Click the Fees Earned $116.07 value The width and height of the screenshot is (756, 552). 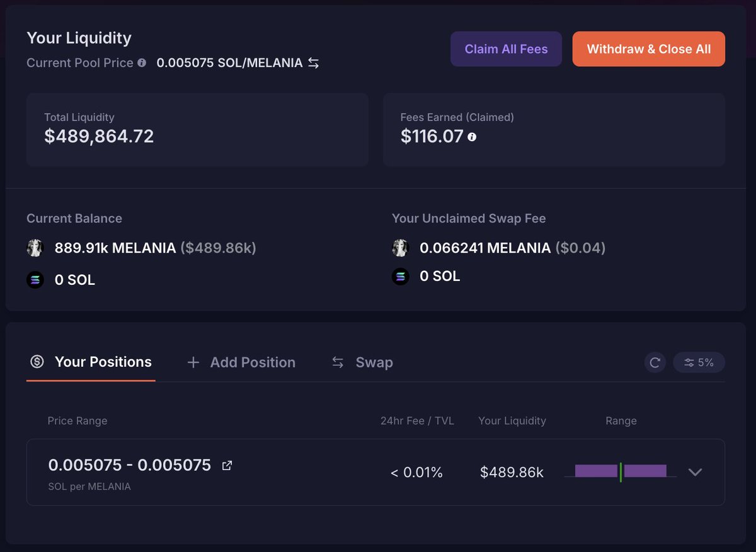tap(432, 136)
